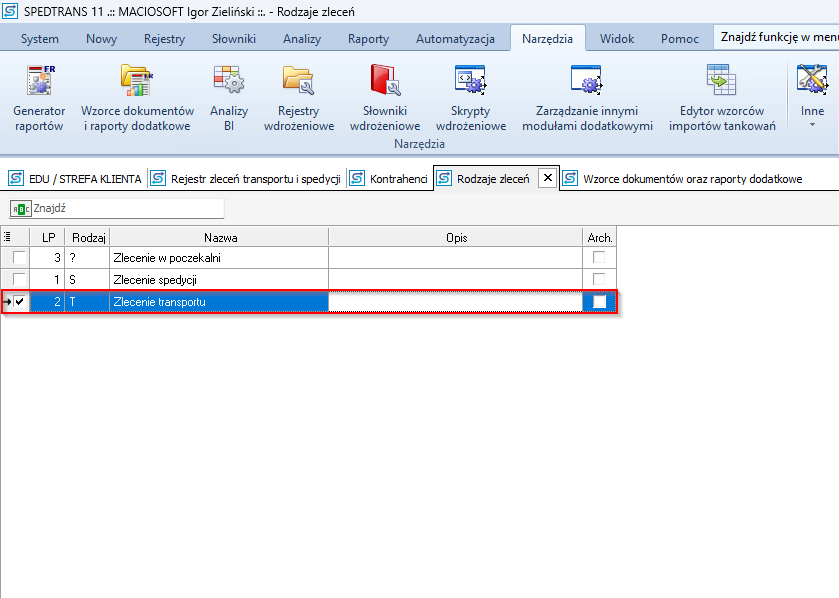Open grid options menu in table corner
The height and width of the screenshot is (598, 839).
[9, 237]
